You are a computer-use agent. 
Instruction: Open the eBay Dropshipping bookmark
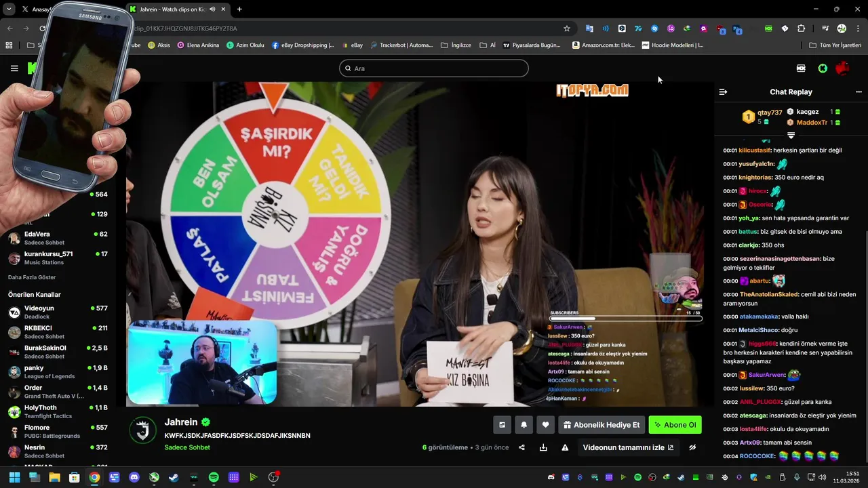click(x=303, y=45)
